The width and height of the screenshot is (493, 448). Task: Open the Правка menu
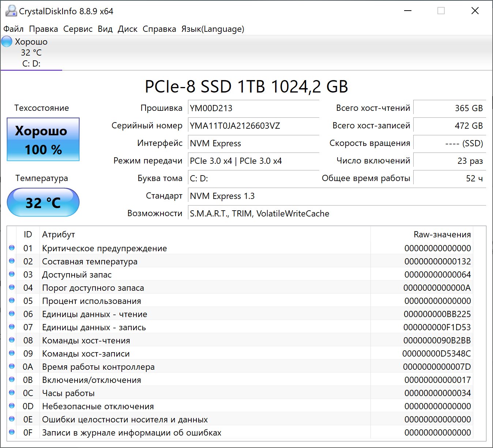tap(44, 29)
